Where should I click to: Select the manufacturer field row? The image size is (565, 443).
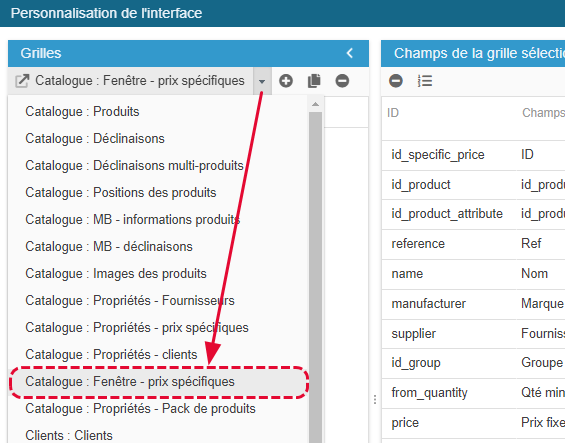(473, 304)
